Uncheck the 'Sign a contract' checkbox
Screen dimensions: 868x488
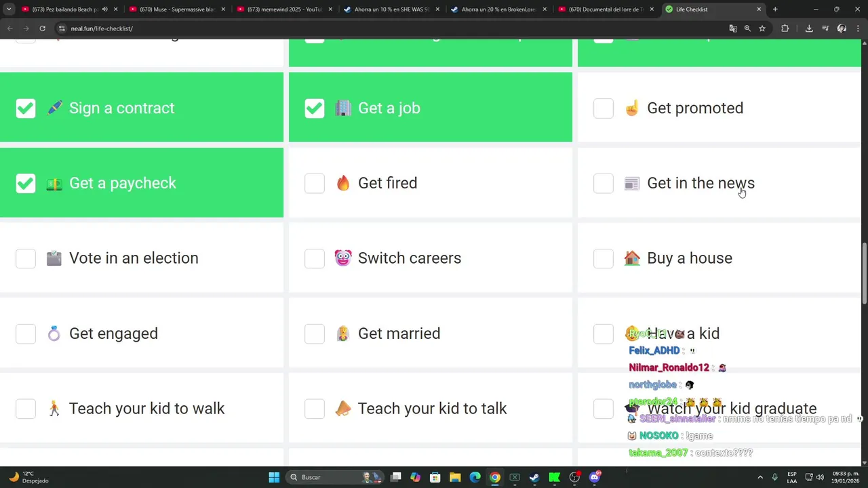26,108
